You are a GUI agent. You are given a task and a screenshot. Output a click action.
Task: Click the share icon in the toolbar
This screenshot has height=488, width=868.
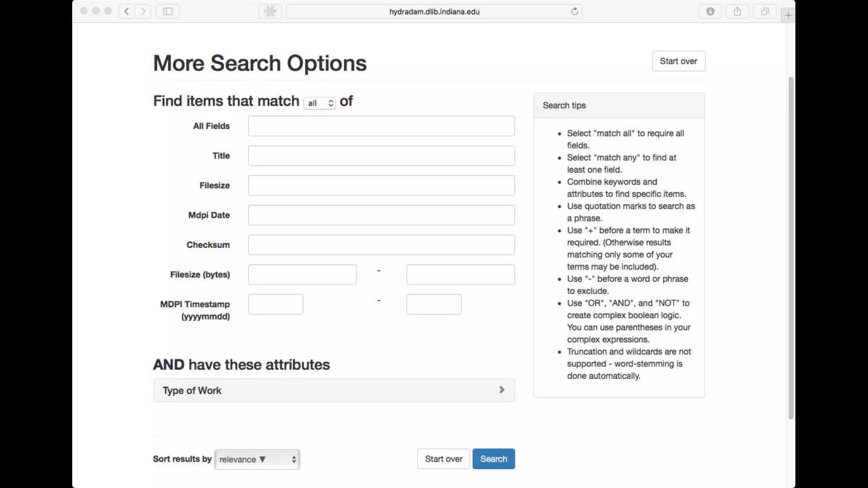[737, 11]
